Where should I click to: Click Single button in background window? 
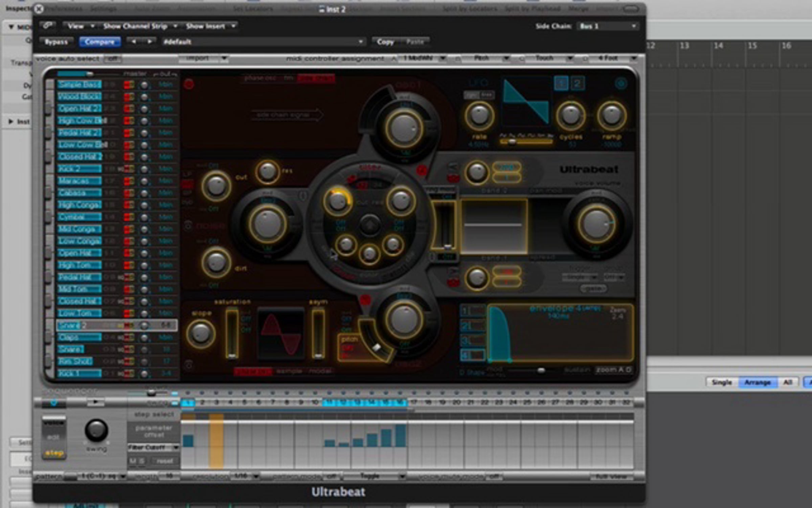(x=722, y=382)
